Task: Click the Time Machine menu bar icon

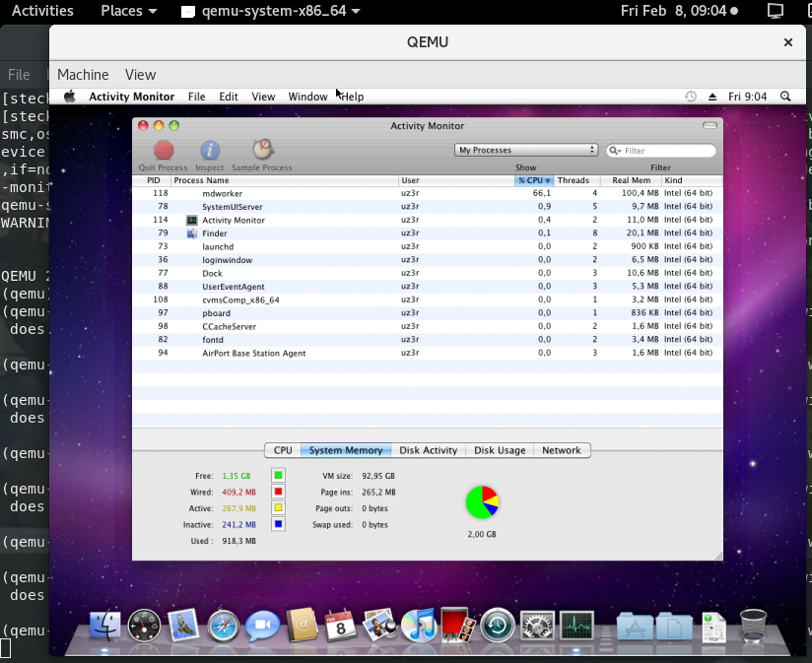Action: click(x=691, y=97)
